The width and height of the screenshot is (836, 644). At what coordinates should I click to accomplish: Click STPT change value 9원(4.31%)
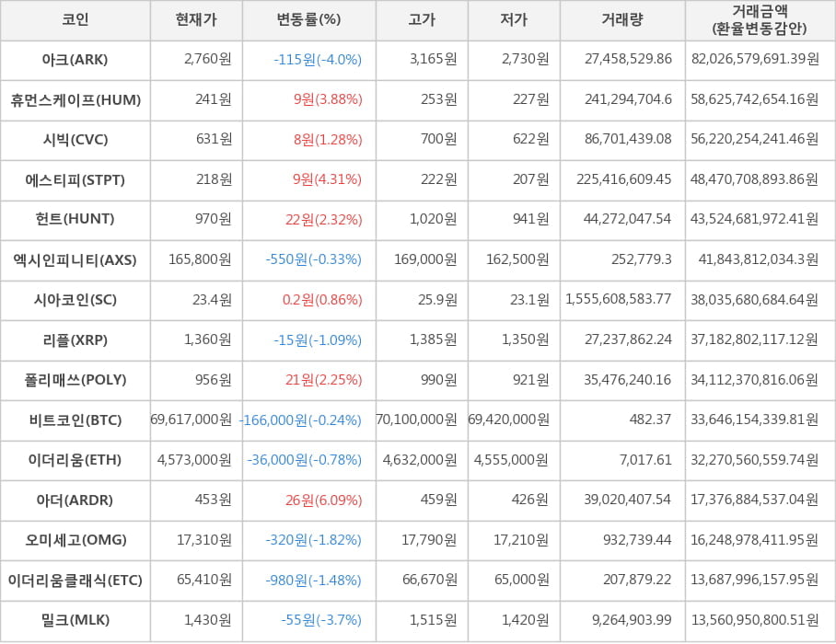(328, 179)
